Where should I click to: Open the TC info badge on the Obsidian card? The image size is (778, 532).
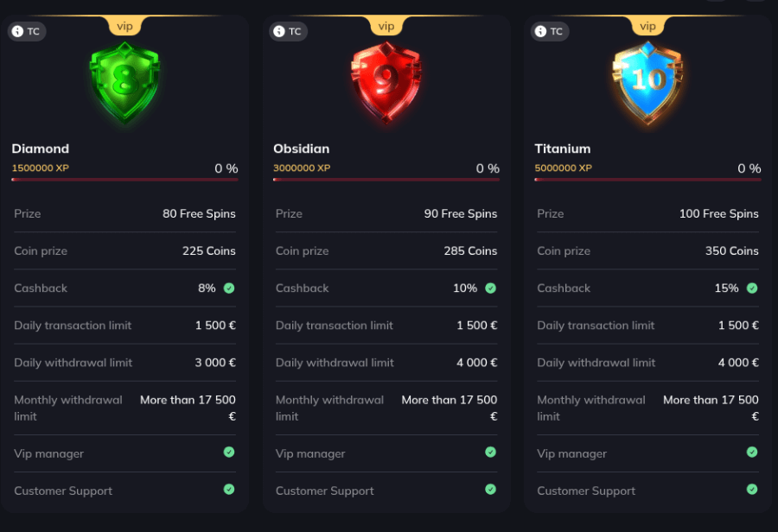click(x=289, y=31)
